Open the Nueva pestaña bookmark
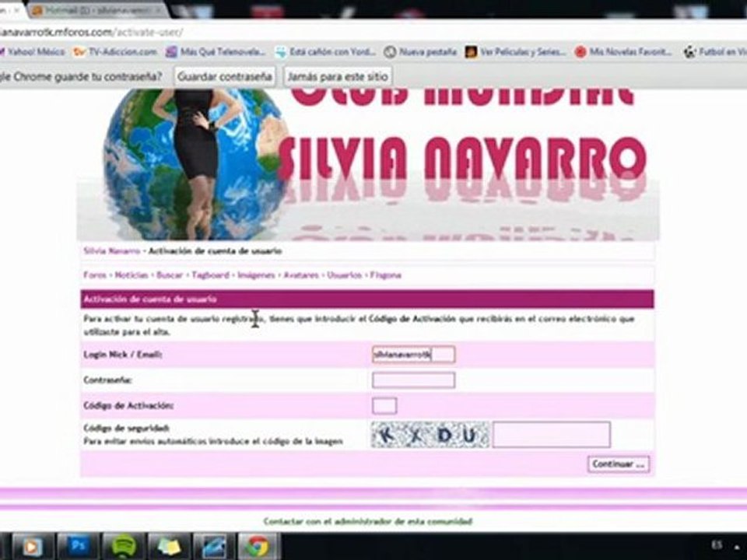This screenshot has height=560, width=747. click(421, 51)
